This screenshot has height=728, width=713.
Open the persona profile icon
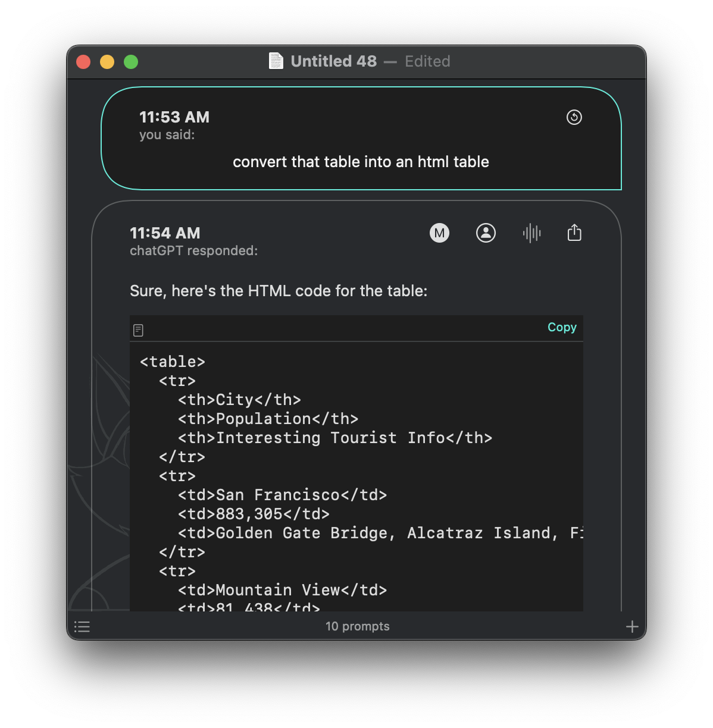[x=486, y=233]
